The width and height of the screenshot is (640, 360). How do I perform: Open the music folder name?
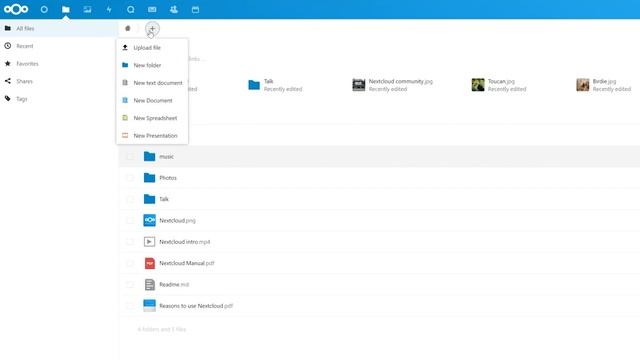(167, 157)
